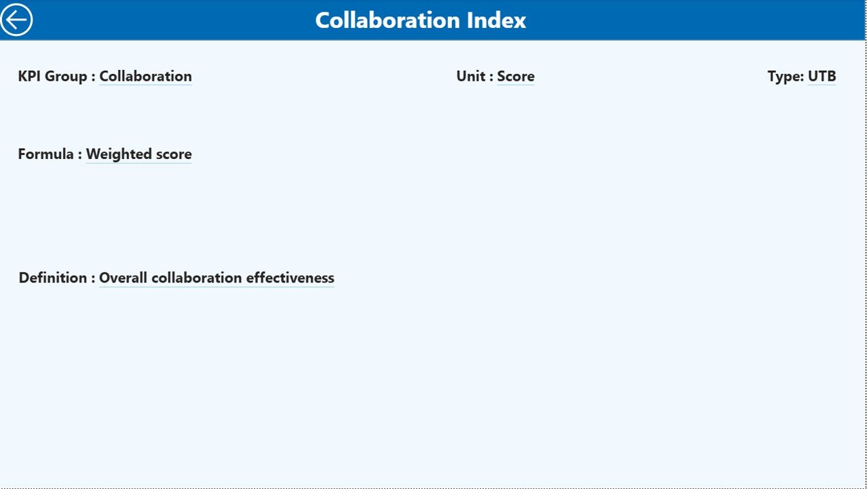Activate the Collaboration value under KPI Group
The image size is (868, 489).
click(x=145, y=76)
